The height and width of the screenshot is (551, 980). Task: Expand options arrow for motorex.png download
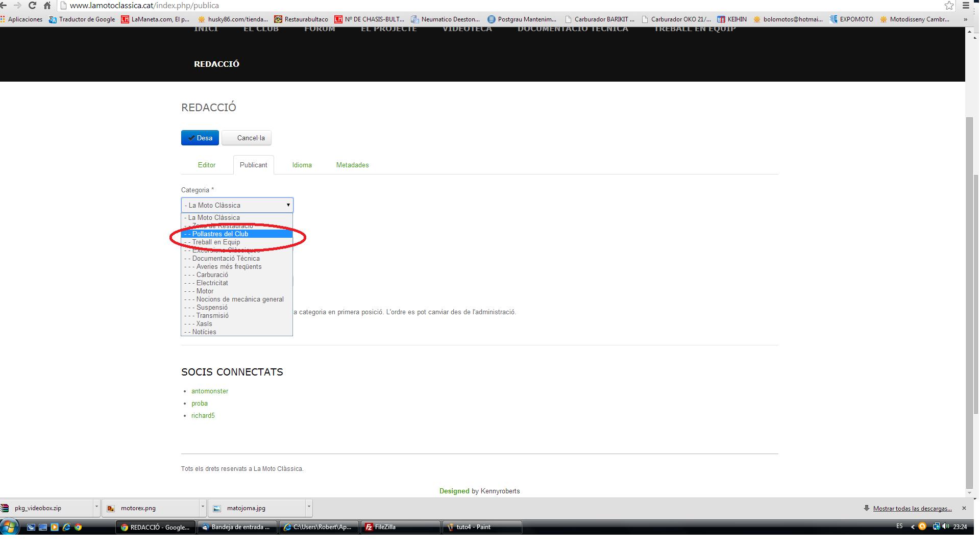203,507
